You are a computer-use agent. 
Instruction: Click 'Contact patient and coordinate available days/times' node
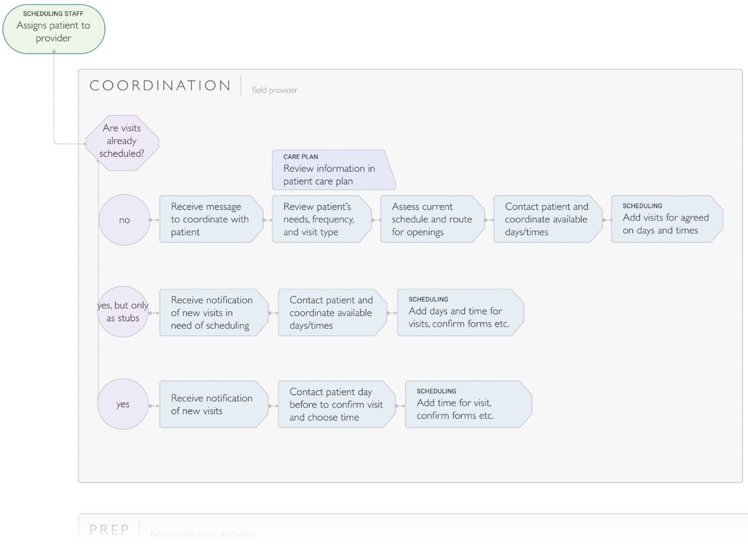coord(547,220)
